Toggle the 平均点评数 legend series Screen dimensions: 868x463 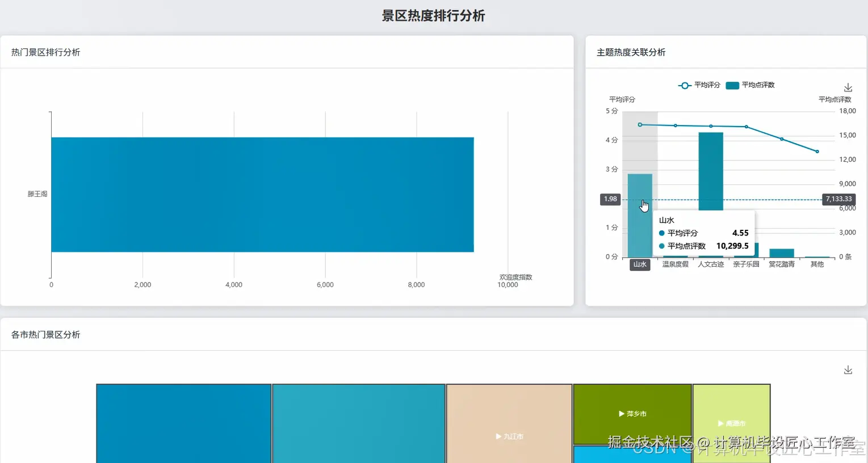(750, 85)
